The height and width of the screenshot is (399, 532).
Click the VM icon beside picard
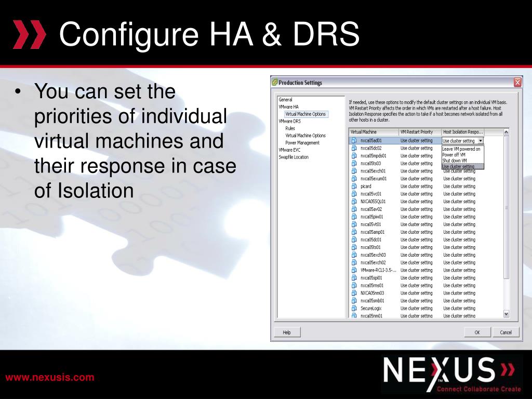click(354, 187)
